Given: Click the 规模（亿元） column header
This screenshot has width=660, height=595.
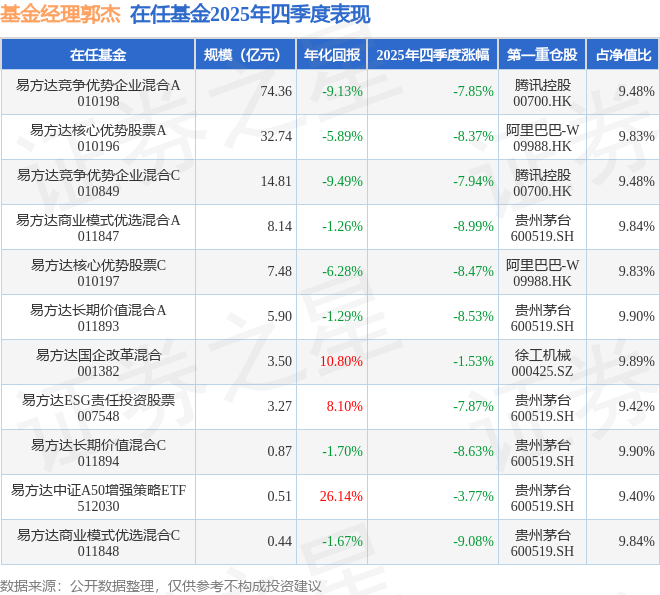Looking at the screenshot, I should pyautogui.click(x=245, y=55).
